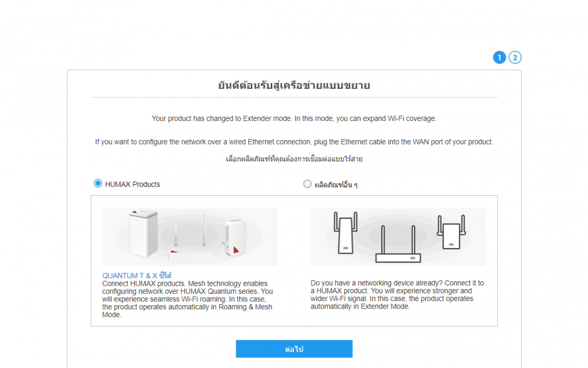Viewport: 588px width, 368px height.
Task: Click the Roaming & Mesh Mode description paragraph
Action: click(x=187, y=299)
